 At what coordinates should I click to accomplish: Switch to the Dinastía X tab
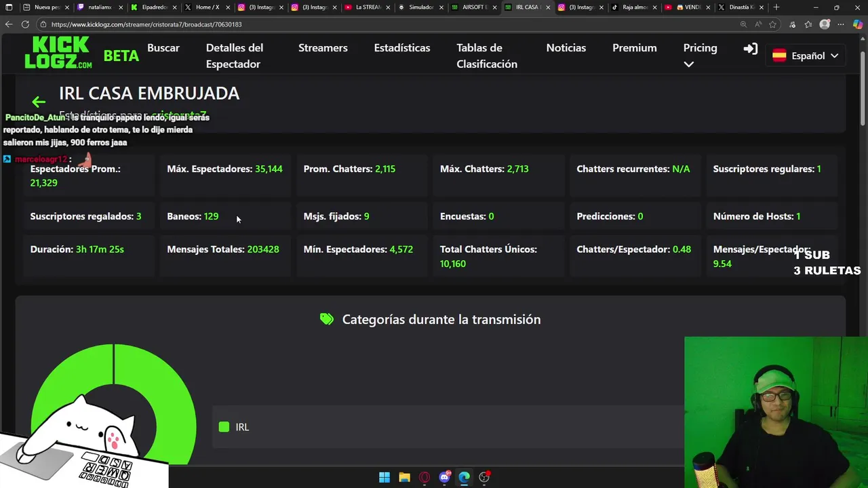(741, 7)
